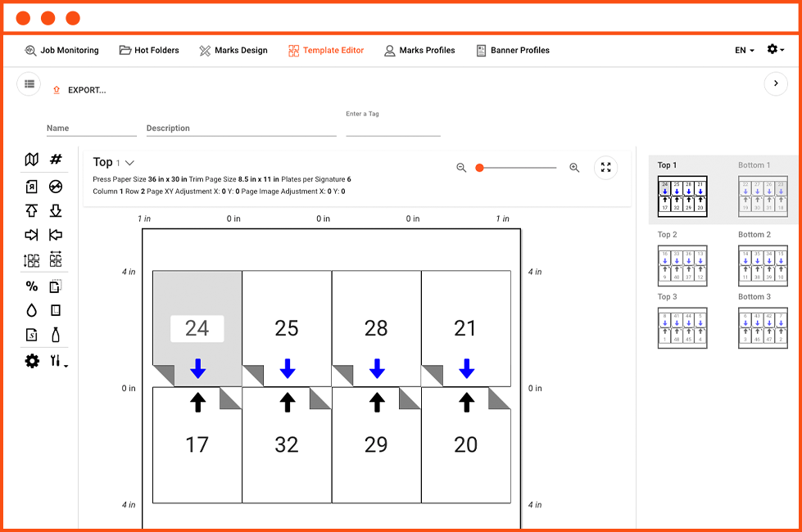Open the list view panel at top left
Screen dimensions: 802x532
click(x=29, y=83)
